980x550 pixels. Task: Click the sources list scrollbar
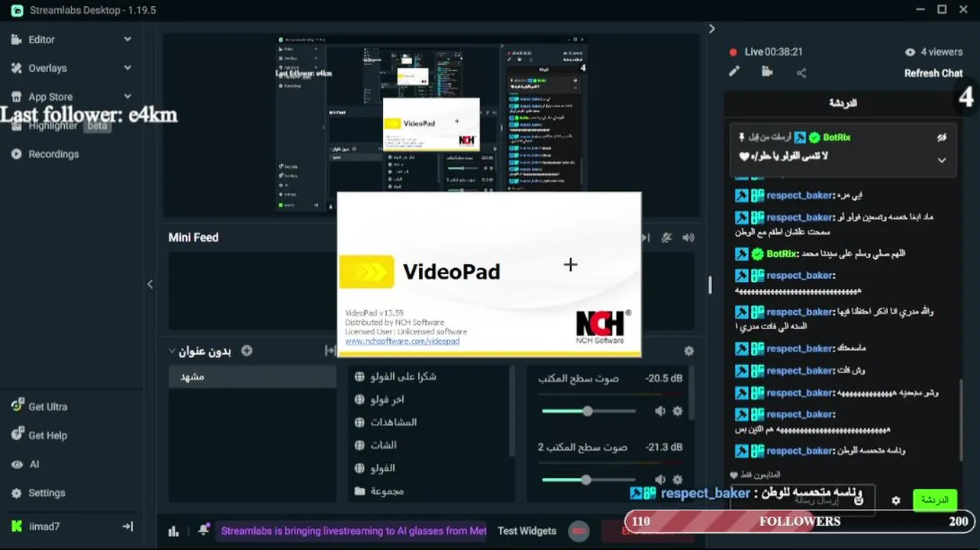click(x=512, y=411)
